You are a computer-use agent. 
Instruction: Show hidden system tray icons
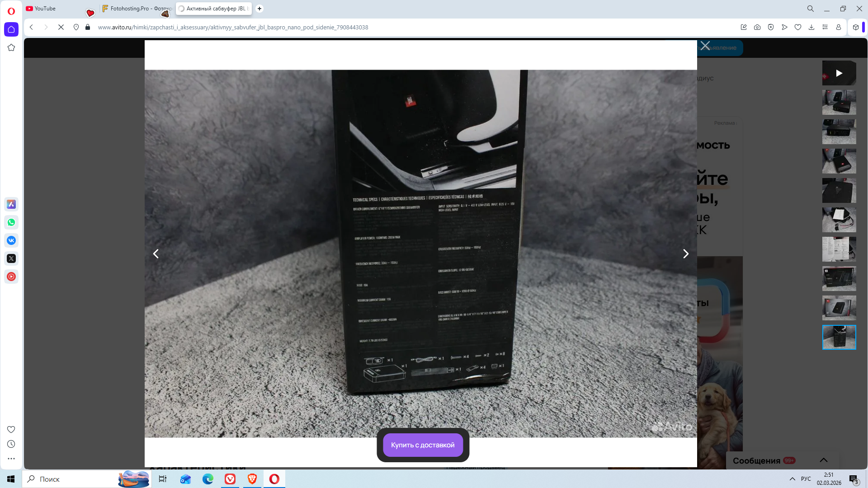click(792, 479)
